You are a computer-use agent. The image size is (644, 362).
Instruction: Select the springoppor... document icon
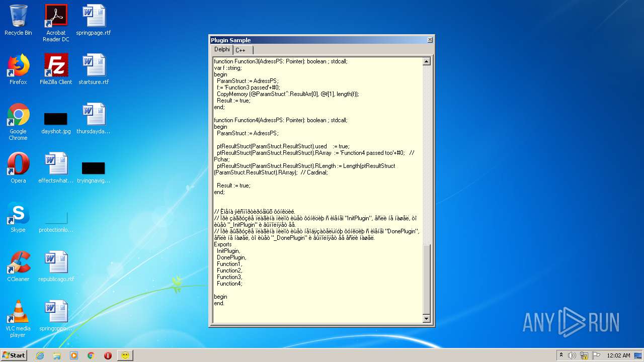(56, 316)
